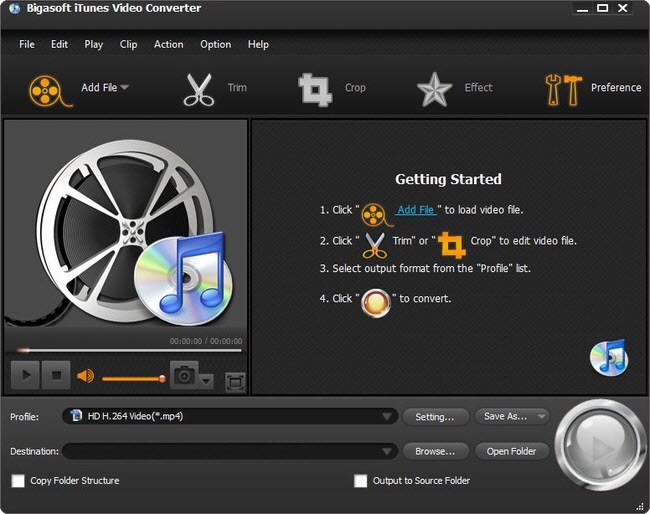Click the orange crop icon in step 2

pyautogui.click(x=451, y=245)
